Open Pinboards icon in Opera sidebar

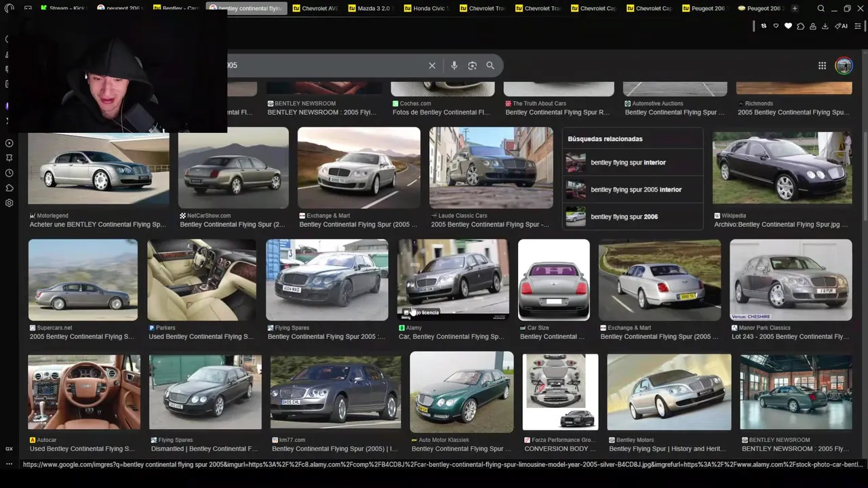coord(9,158)
